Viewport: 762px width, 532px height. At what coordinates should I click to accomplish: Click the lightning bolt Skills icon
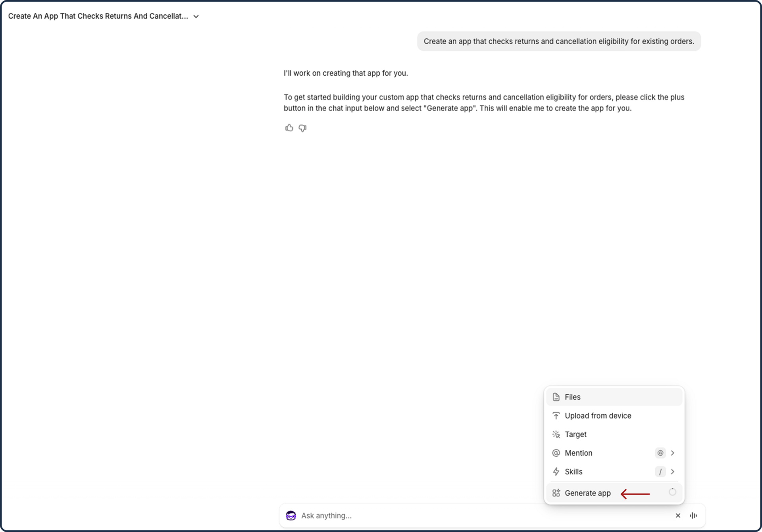[x=556, y=472]
